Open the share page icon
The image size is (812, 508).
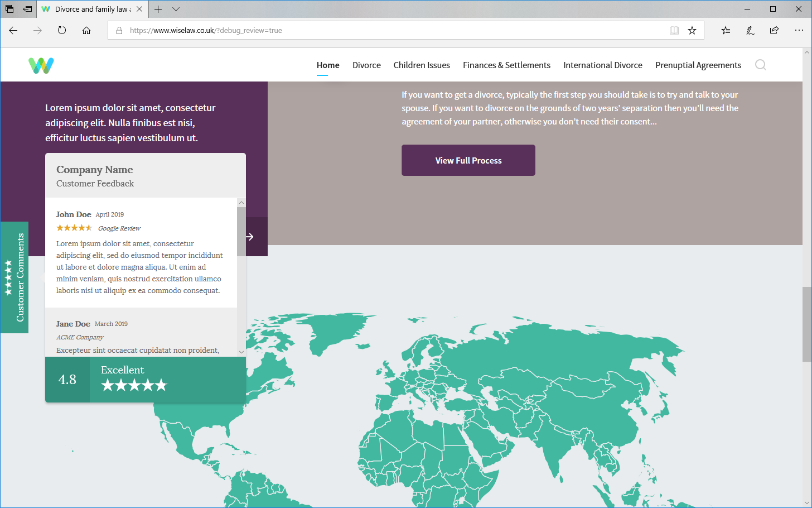774,30
